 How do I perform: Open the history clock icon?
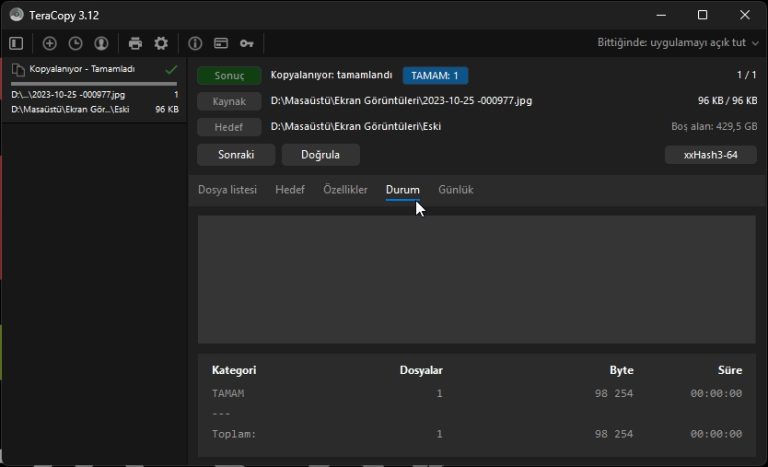[75, 43]
